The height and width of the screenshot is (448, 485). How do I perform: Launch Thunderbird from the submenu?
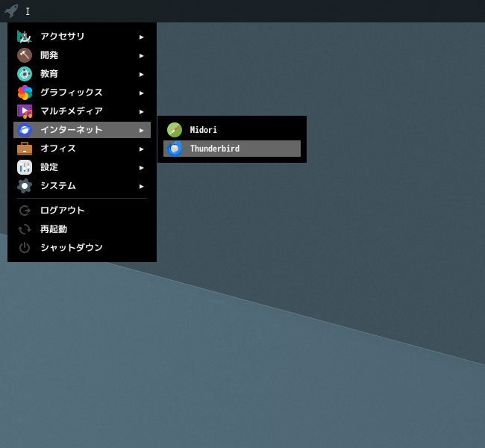click(x=232, y=149)
